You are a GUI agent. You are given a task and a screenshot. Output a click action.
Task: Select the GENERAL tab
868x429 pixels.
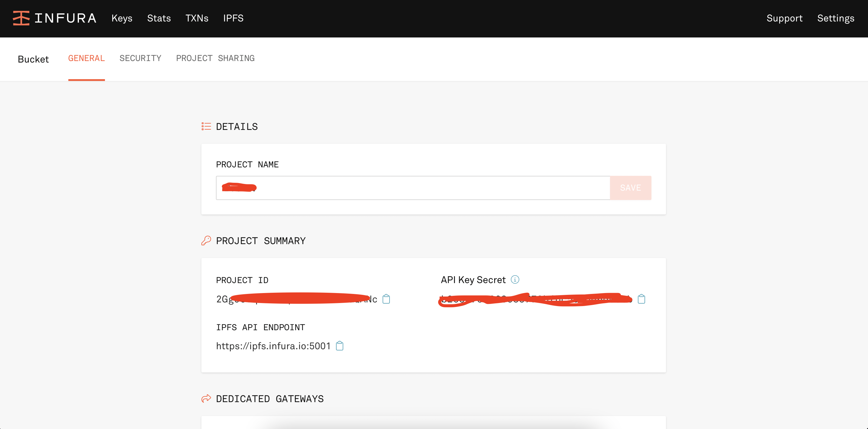coord(86,59)
